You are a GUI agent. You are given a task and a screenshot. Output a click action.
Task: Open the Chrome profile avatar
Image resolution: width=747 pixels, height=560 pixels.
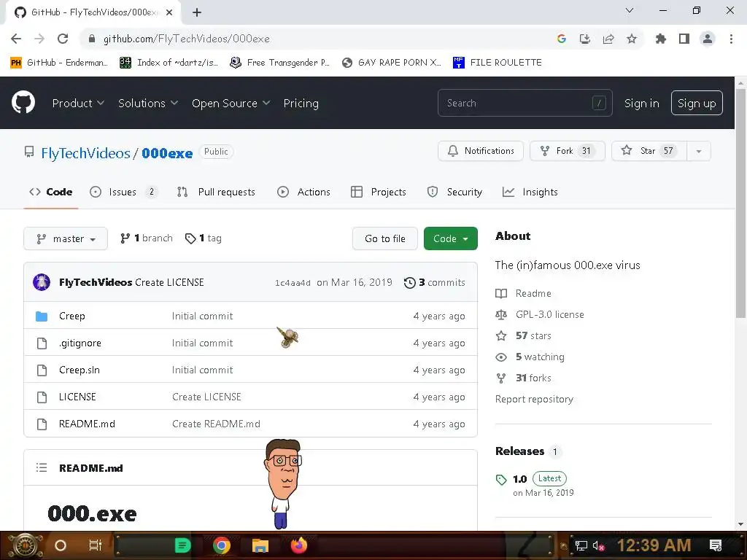(708, 39)
